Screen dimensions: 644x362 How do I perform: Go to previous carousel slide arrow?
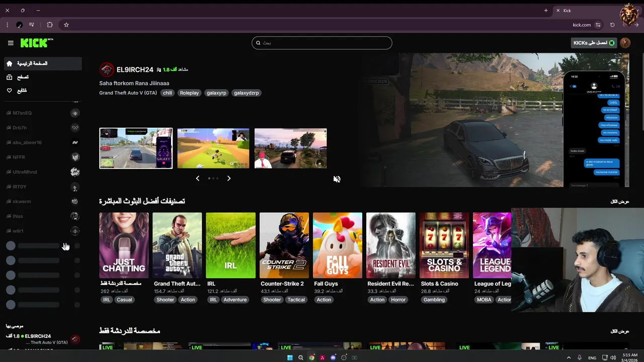tap(198, 178)
